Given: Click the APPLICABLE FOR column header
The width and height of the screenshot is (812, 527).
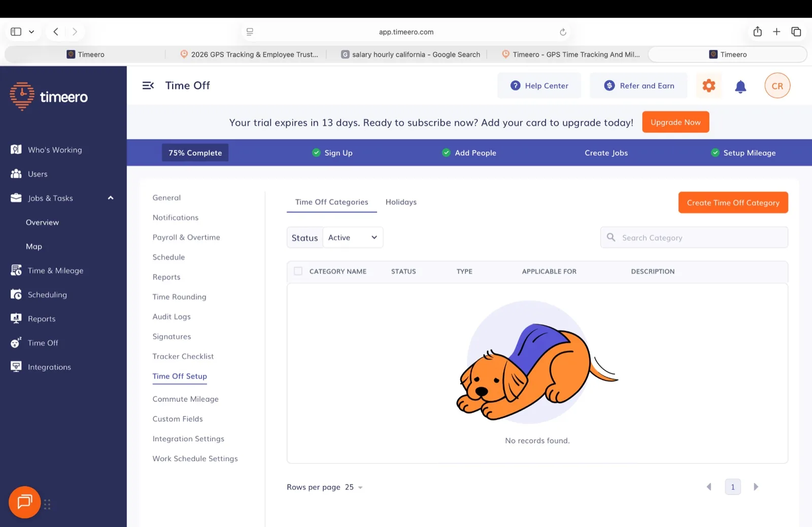Looking at the screenshot, I should 549,271.
